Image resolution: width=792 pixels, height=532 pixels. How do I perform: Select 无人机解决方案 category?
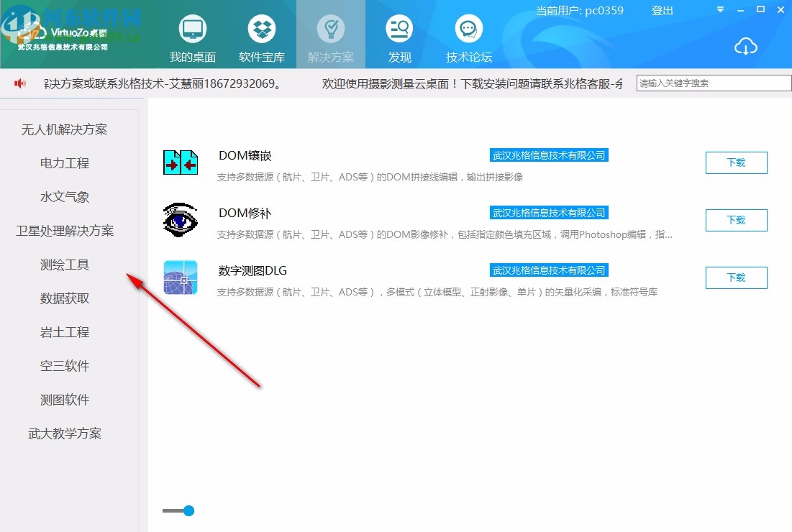pyautogui.click(x=63, y=129)
